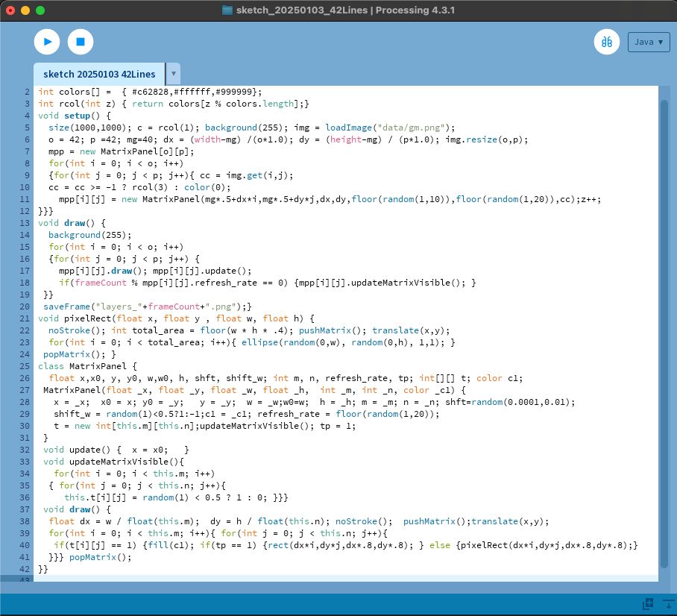
Task: Click 'saveFrame' on line 20
Action: (x=66, y=307)
